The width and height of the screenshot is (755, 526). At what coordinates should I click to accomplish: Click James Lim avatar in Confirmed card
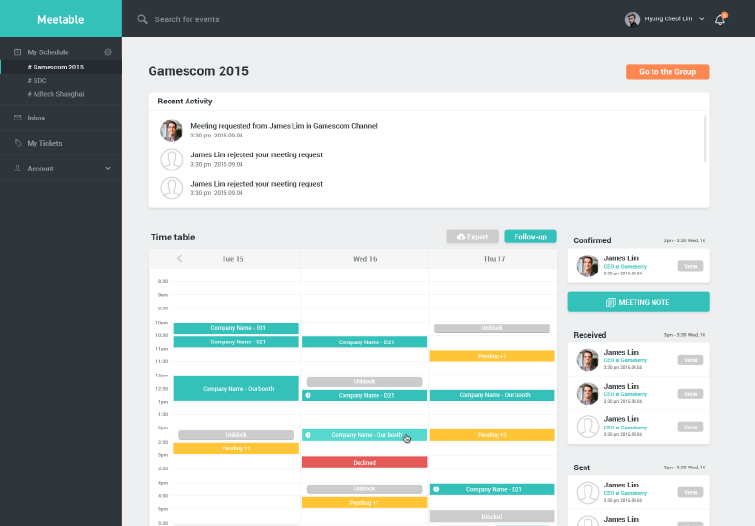(587, 266)
